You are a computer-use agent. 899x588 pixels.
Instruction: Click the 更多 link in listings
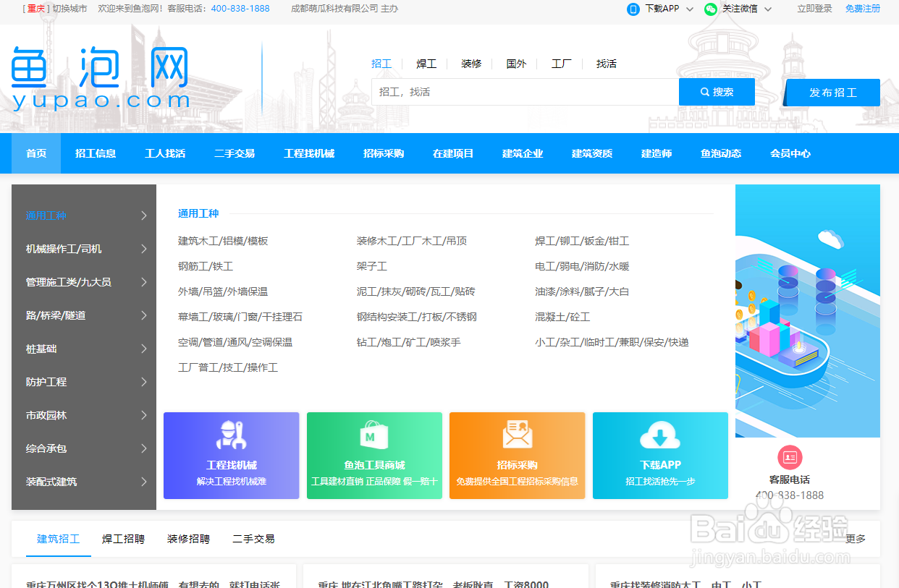coord(856,539)
